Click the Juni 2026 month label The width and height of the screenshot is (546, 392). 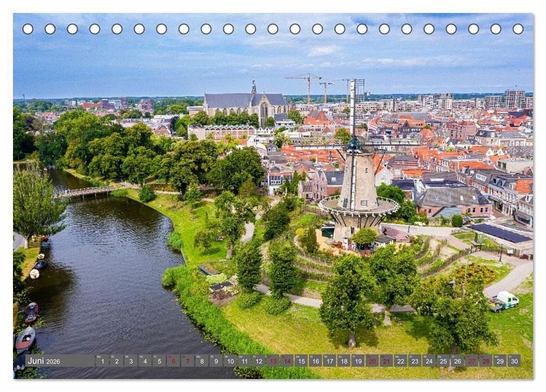pos(44,361)
